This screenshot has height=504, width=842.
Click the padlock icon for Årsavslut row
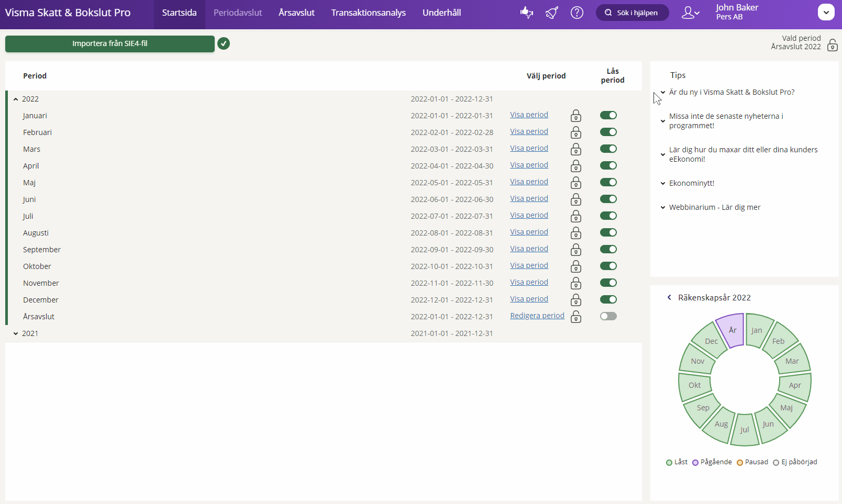576,317
